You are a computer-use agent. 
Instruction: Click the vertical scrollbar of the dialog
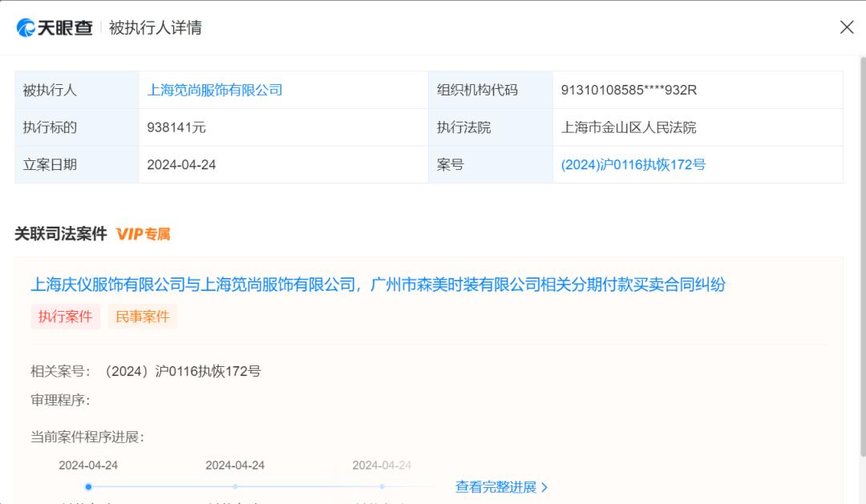(863, 256)
